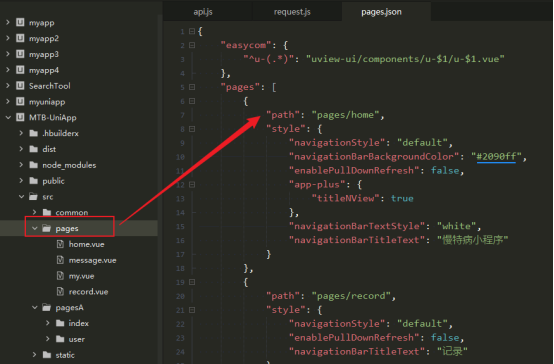Click the MTB-UniApp project icon
The width and height of the screenshot is (554, 364).
coord(20,117)
